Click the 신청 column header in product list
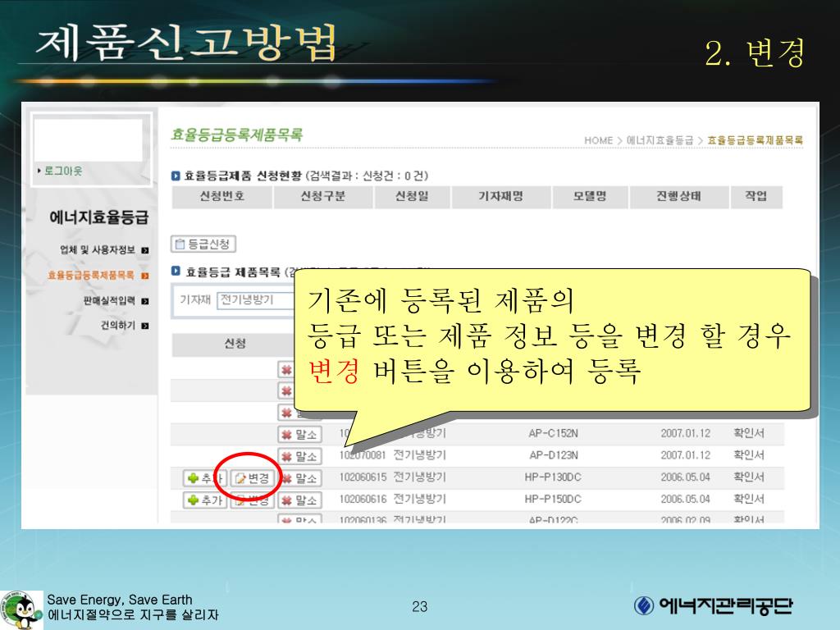The width and height of the screenshot is (840, 630). (x=235, y=344)
